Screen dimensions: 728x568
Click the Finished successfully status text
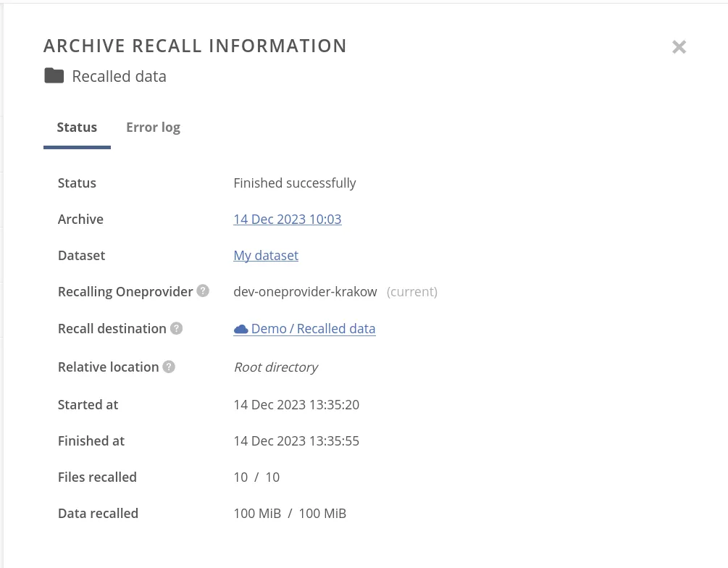295,183
